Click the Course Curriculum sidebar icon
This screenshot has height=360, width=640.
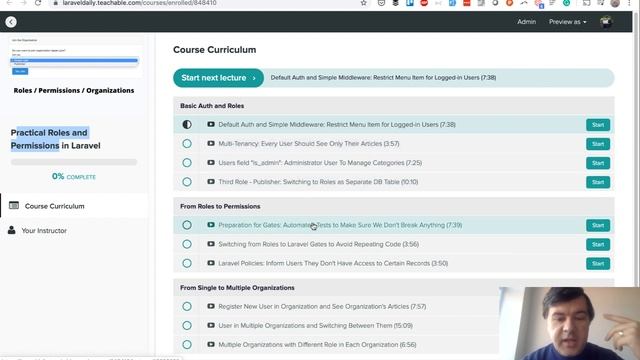[x=14, y=205]
